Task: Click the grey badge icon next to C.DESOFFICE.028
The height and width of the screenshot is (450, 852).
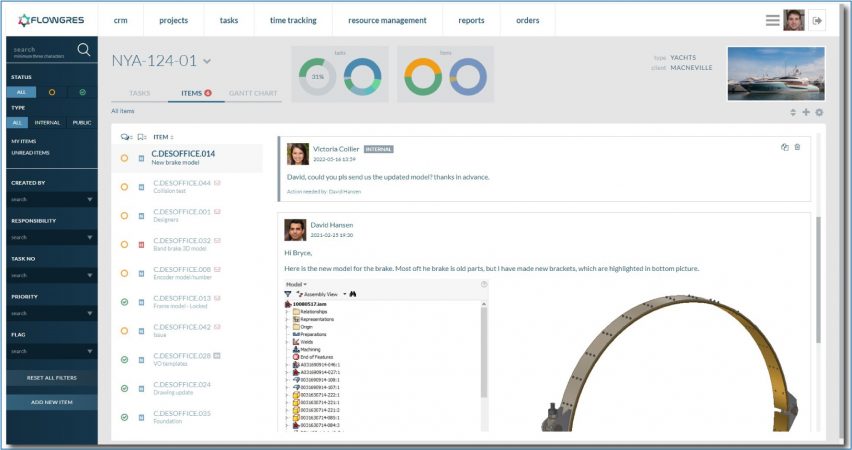Action: point(217,356)
